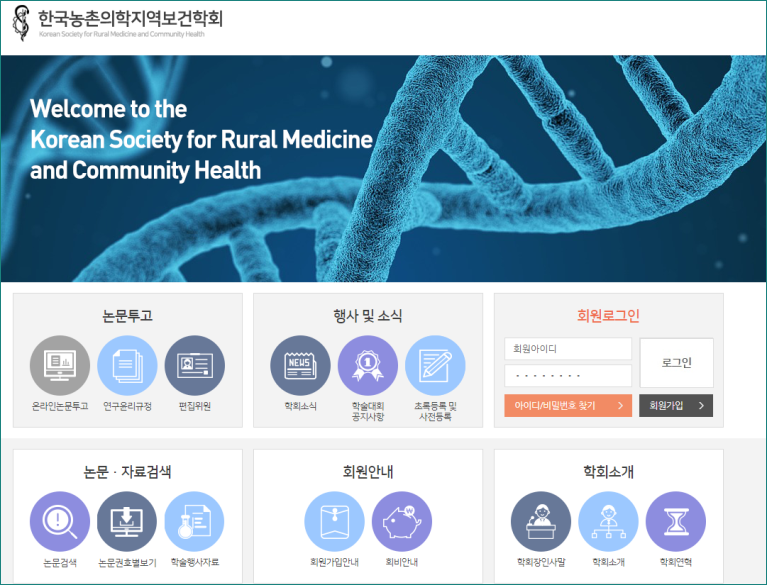767x585 pixels.
Task: Open the 편집위원 ID card icon
Action: click(195, 365)
